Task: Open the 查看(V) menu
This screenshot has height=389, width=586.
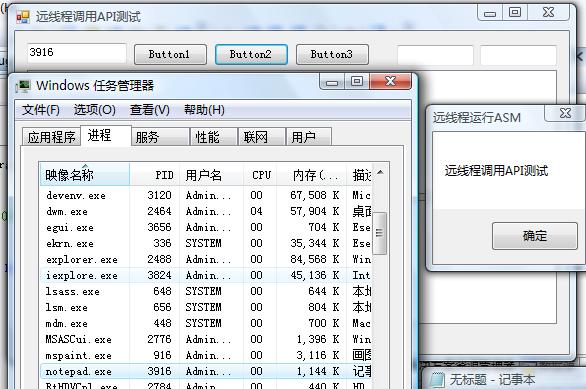Action: [149, 110]
